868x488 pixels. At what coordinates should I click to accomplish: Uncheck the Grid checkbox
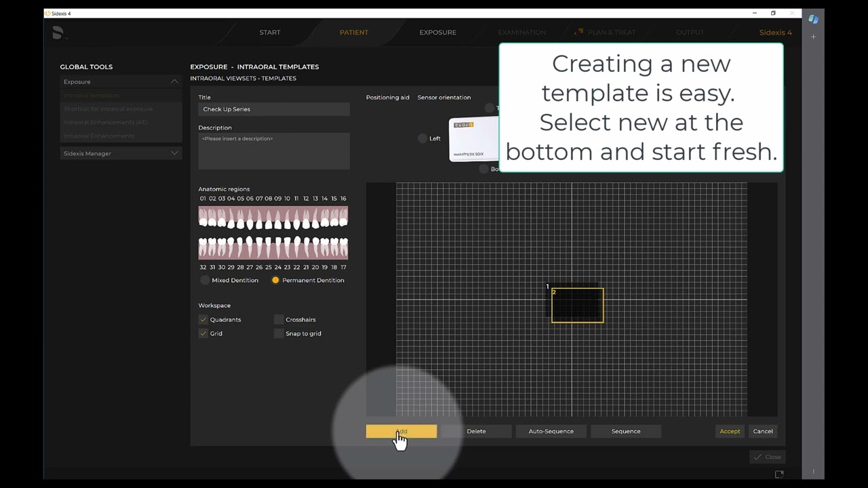tap(203, 333)
